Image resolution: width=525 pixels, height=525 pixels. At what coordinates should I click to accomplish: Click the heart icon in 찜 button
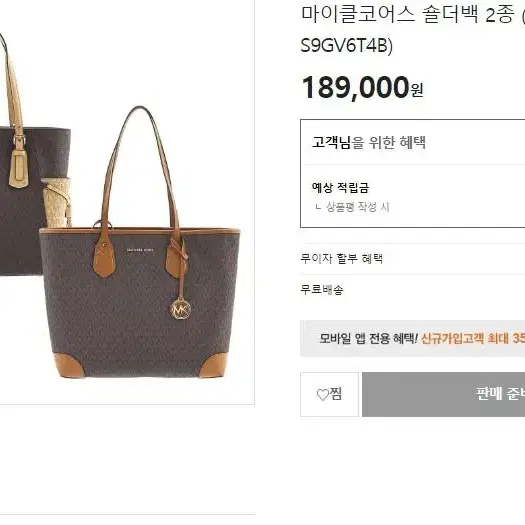[322, 395]
